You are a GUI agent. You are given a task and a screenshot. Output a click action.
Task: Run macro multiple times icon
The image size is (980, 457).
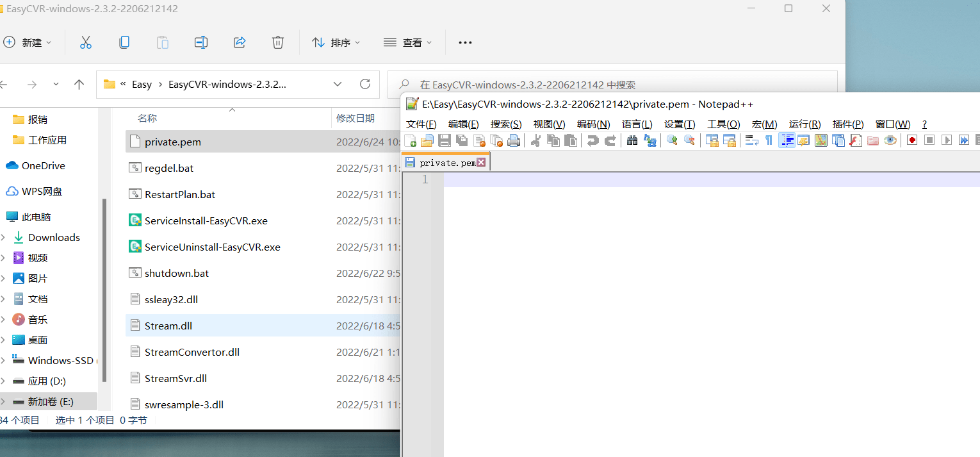coord(964,140)
